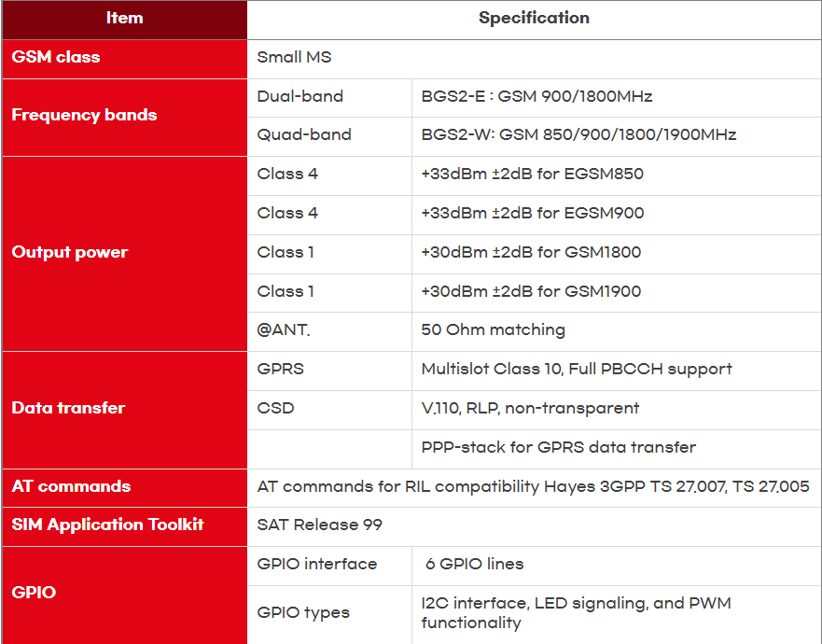Select the "SIM Application Toolkit" row label
The image size is (822, 644).
(x=107, y=525)
